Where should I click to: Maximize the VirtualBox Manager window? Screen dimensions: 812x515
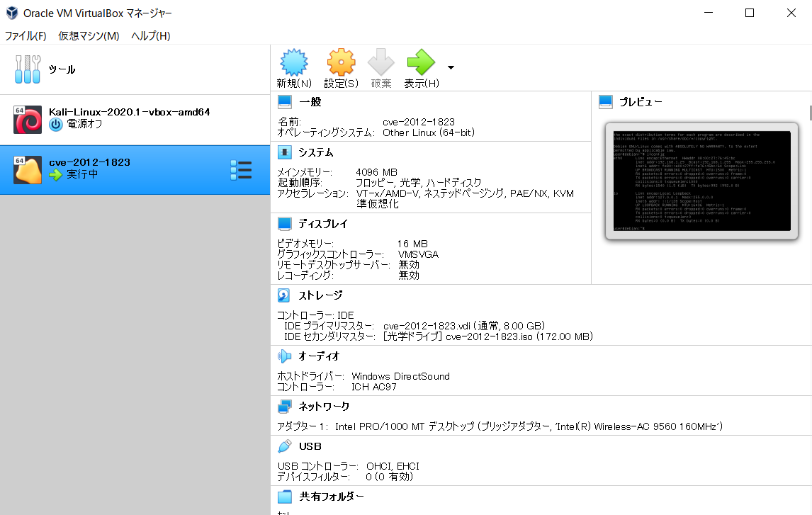750,13
